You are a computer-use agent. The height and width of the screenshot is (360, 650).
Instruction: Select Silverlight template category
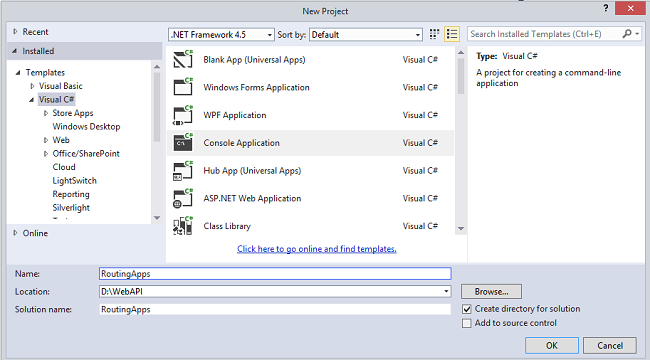point(71,208)
